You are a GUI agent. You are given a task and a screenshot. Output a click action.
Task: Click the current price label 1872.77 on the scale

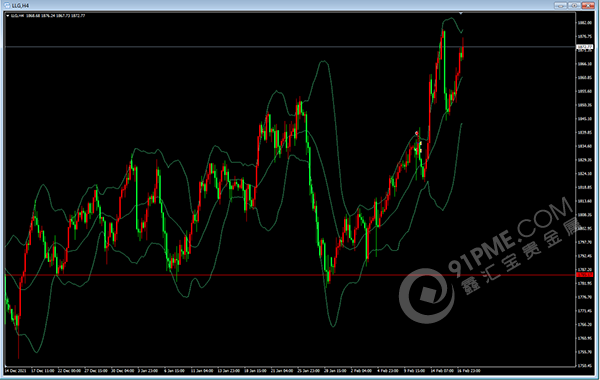(584, 47)
